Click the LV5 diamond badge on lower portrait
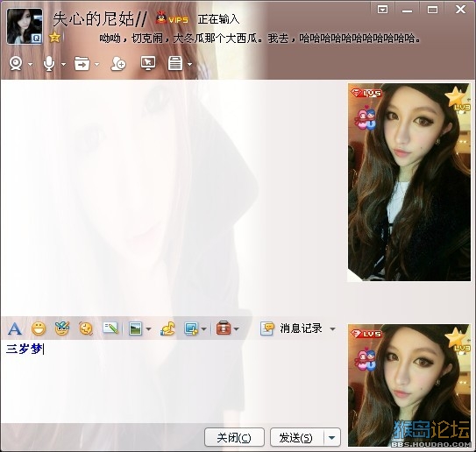The image size is (476, 452). tap(366, 334)
